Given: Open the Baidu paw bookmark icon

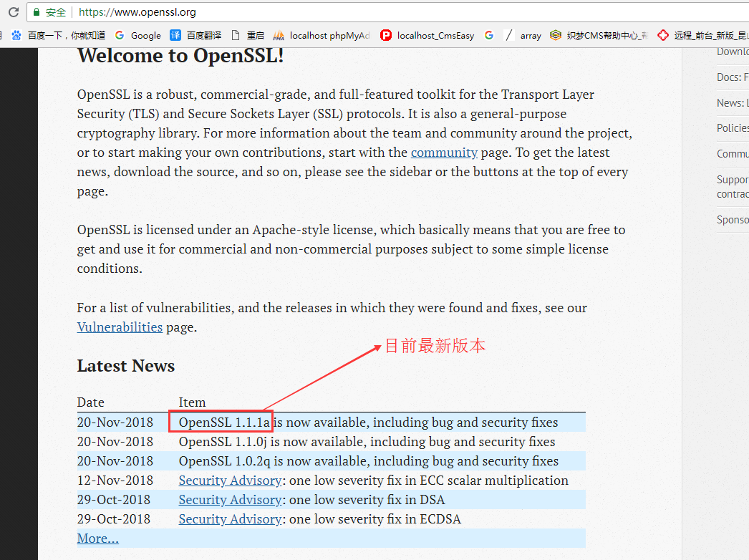Looking at the screenshot, I should (x=16, y=35).
